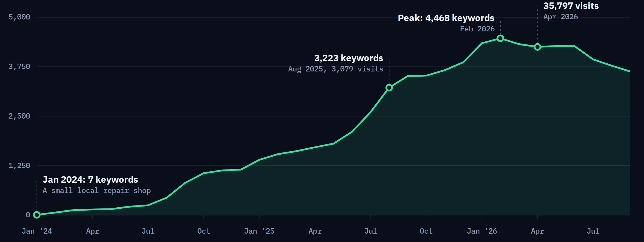The width and height of the screenshot is (644, 242).
Task: Select the "Feb 2026" caption text
Action: point(477,29)
